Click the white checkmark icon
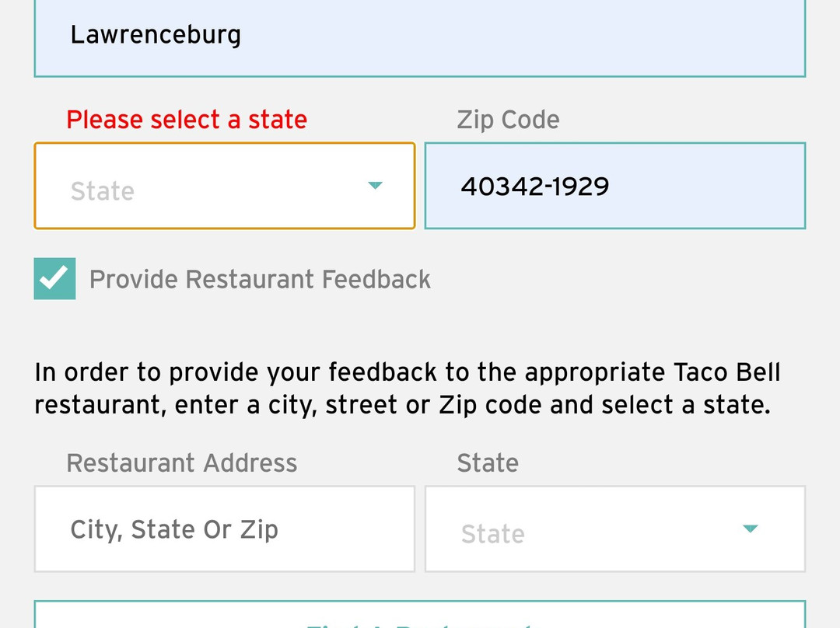The image size is (840, 628). tap(55, 278)
